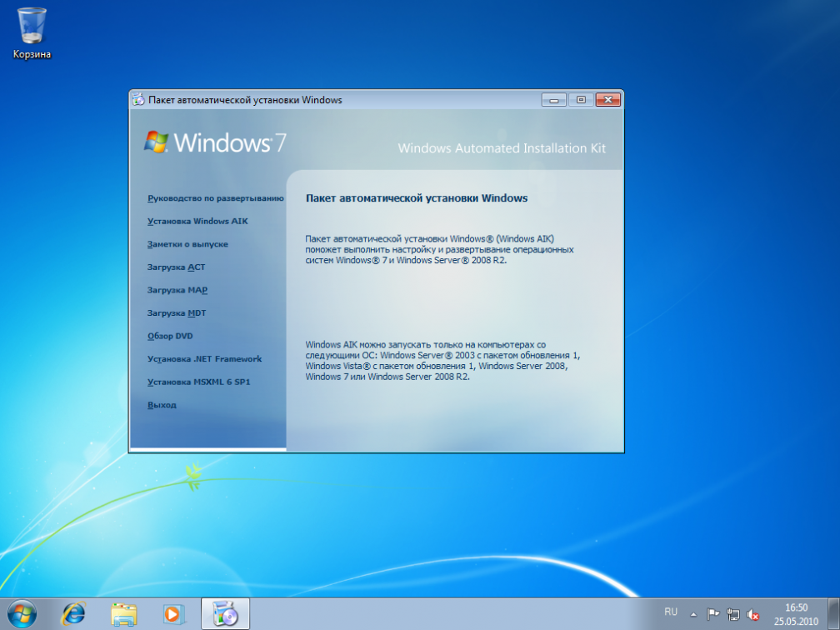
Task: Open Заметки о выпуске link
Action: click(187, 244)
